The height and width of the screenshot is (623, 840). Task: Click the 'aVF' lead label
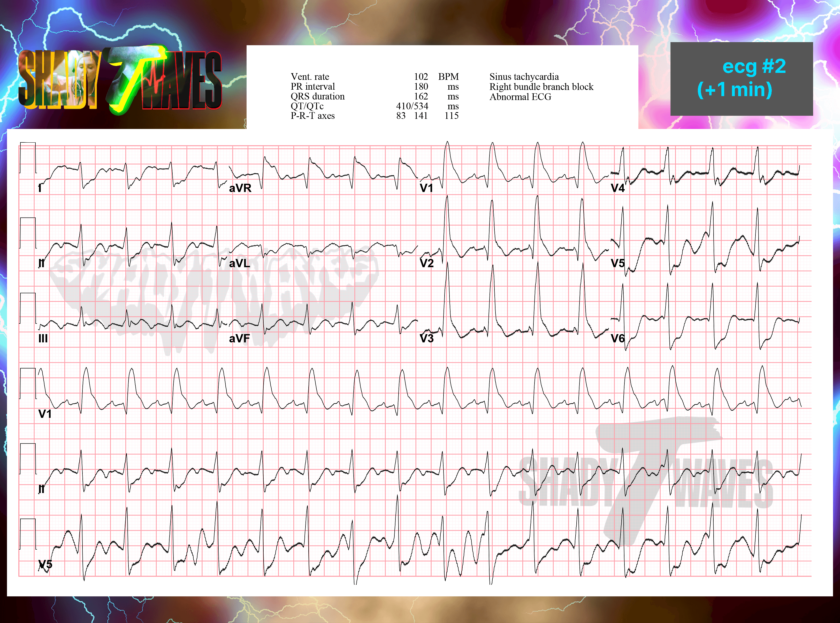click(x=239, y=338)
